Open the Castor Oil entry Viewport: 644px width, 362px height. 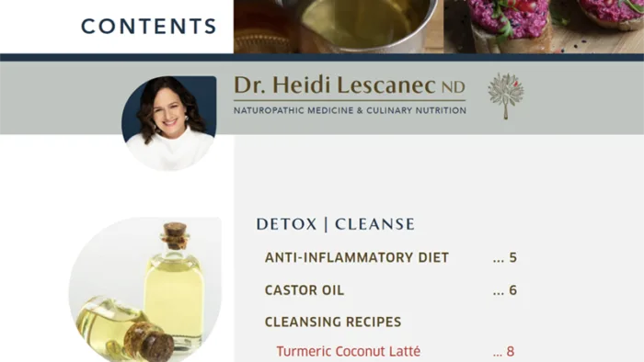pyautogui.click(x=305, y=290)
